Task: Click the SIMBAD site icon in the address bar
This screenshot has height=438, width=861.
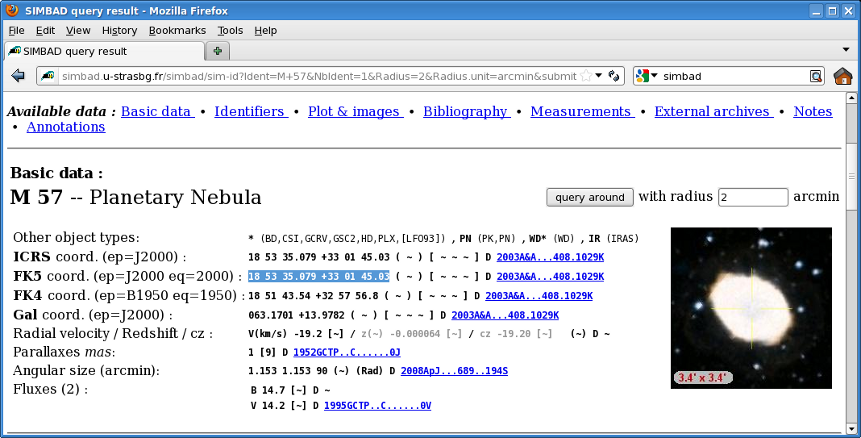Action: (47, 76)
